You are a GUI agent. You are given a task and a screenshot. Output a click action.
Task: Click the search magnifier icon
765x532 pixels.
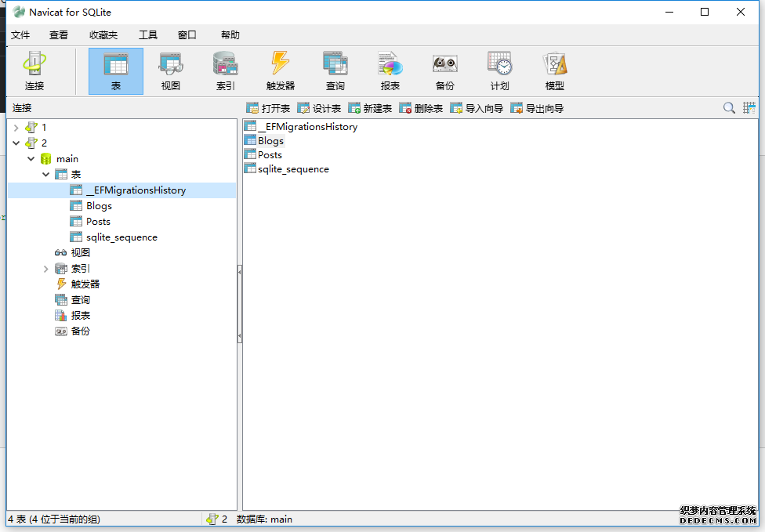coord(729,108)
